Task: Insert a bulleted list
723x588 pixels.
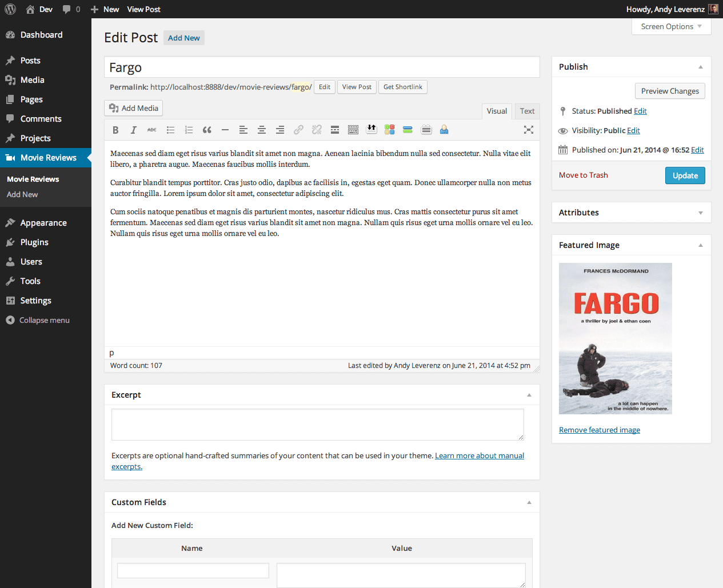Action: click(x=170, y=130)
